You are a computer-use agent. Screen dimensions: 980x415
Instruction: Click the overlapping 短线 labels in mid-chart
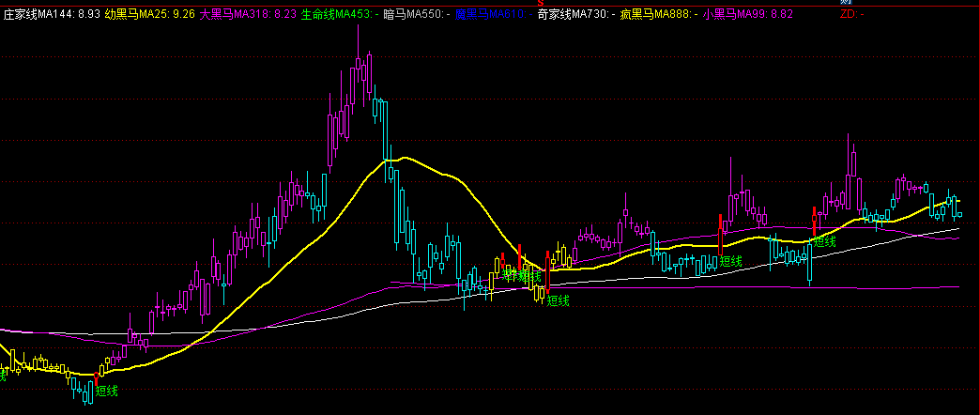pos(520,275)
